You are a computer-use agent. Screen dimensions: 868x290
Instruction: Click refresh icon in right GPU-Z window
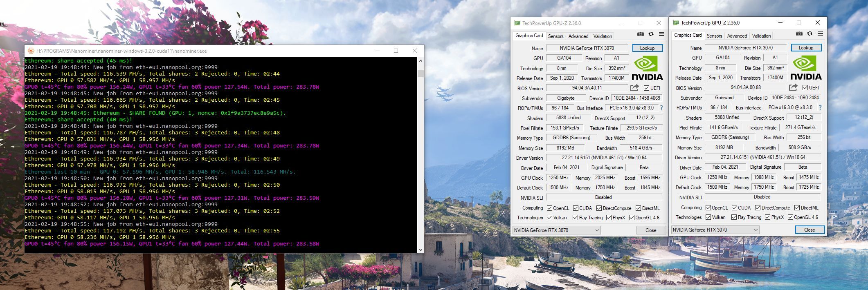[x=810, y=34]
